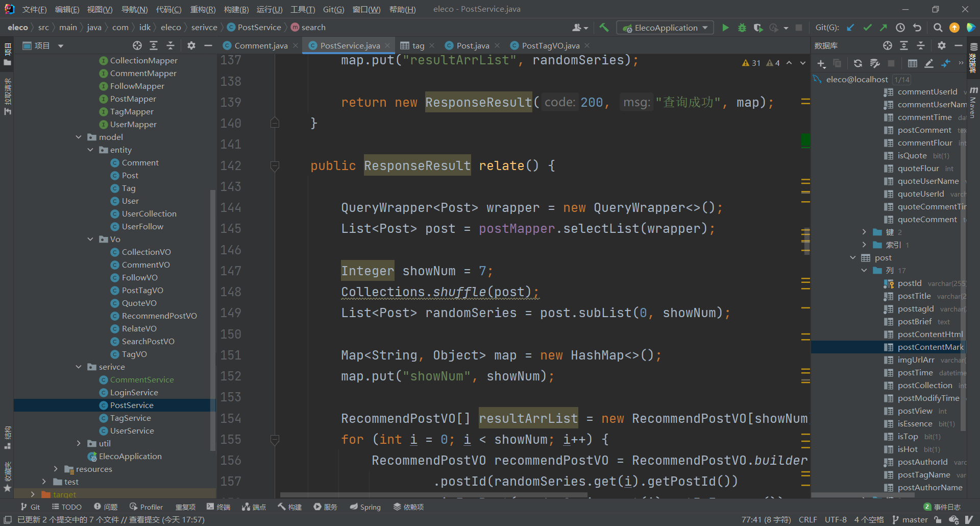This screenshot has height=526, width=980.
Task: Expand all nodes in Project panel
Action: point(154,45)
